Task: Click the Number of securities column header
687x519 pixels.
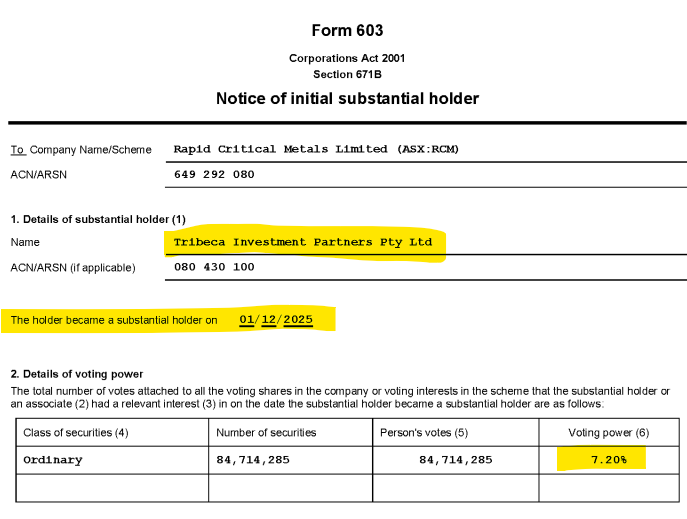Action: pos(266,433)
